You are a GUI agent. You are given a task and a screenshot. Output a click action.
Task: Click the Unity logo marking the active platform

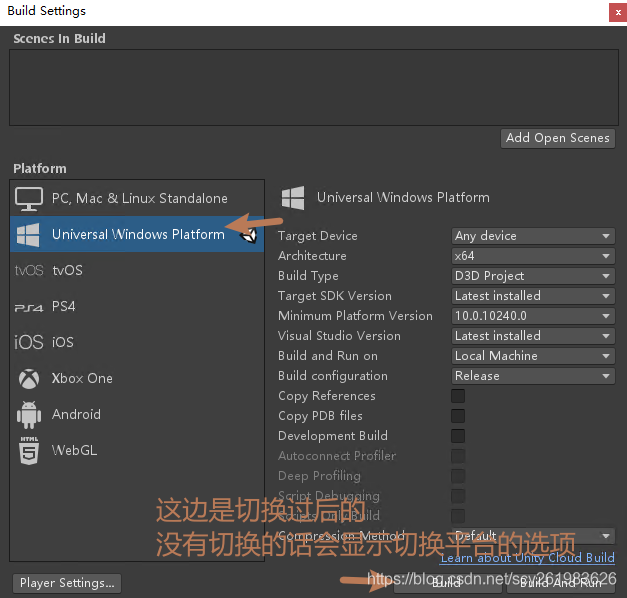click(x=250, y=235)
